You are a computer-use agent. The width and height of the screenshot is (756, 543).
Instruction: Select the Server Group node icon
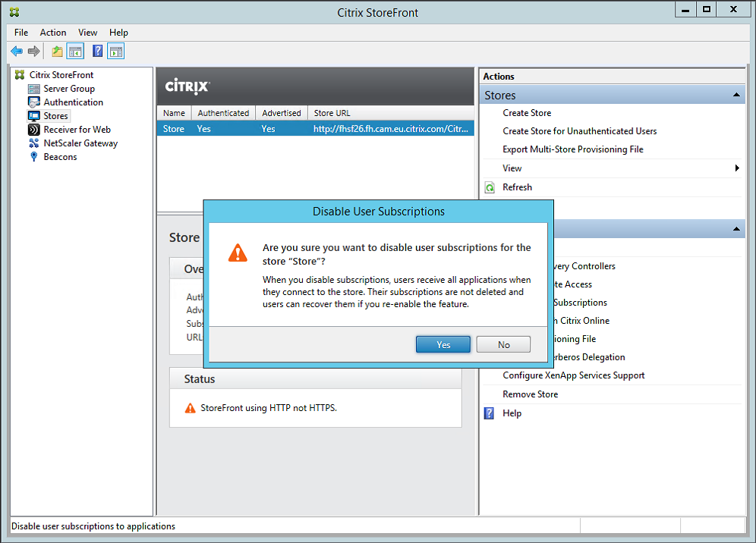point(33,89)
